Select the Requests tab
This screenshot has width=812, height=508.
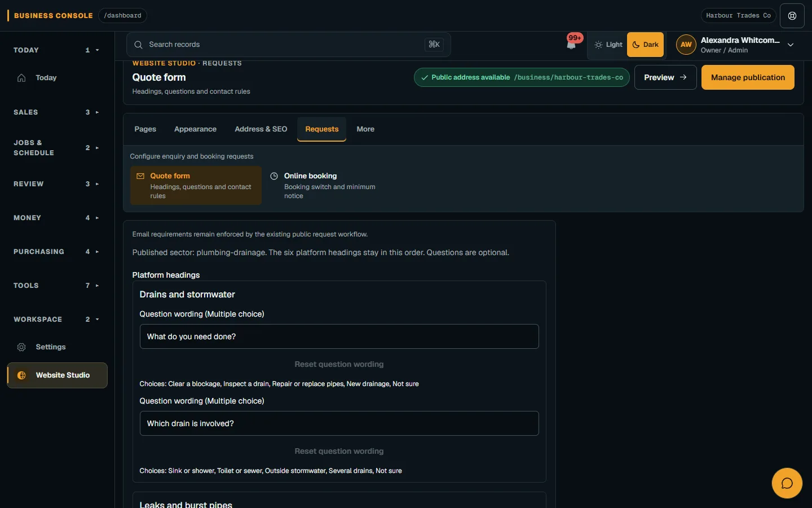322,129
